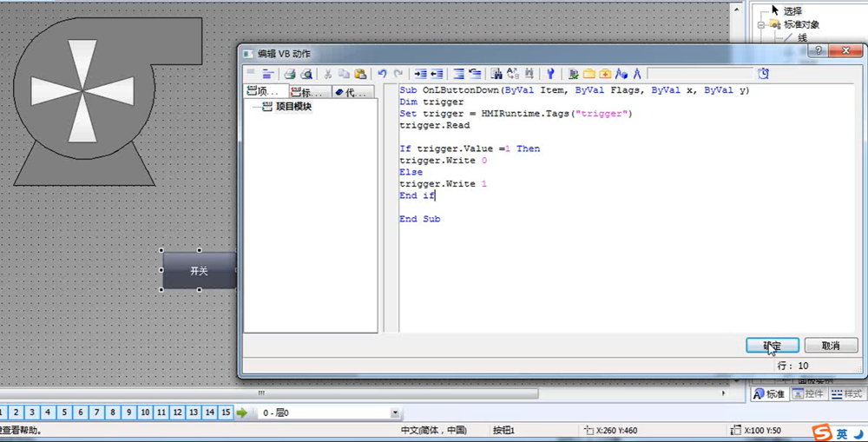Select the 项目模块 tree item
This screenshot has width=868, height=442.
pyautogui.click(x=293, y=107)
